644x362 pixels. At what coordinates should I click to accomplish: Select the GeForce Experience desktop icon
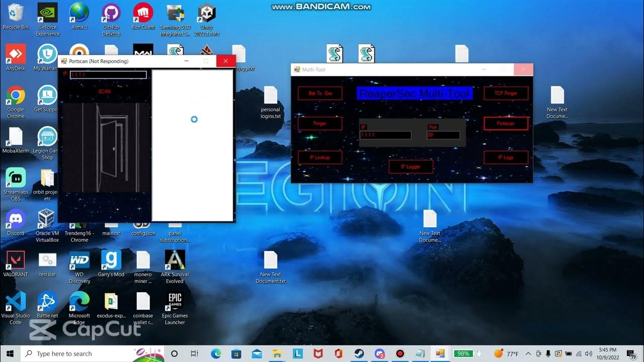[47, 19]
